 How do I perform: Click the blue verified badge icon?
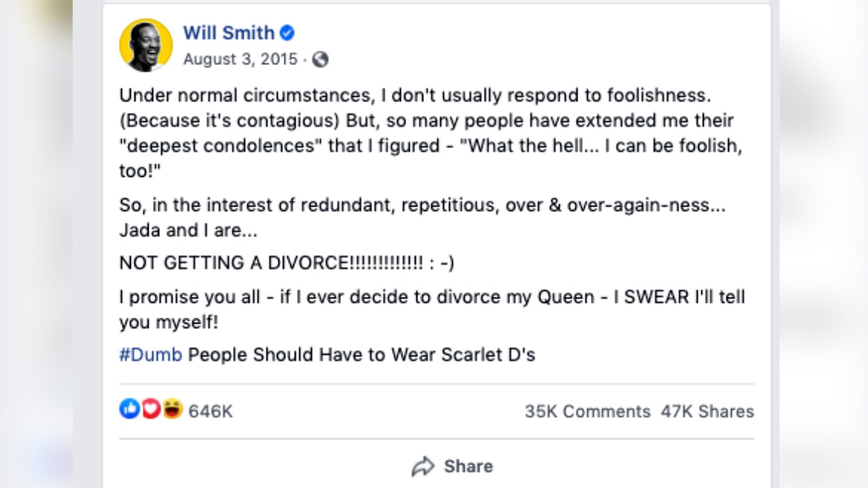(x=287, y=33)
